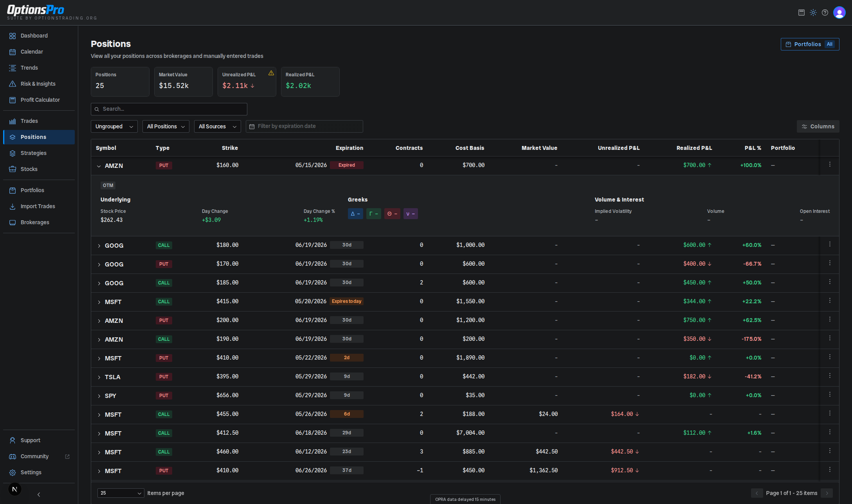Image resolution: width=852 pixels, height=504 pixels.
Task: Open the All Positions dropdown
Action: click(x=166, y=126)
